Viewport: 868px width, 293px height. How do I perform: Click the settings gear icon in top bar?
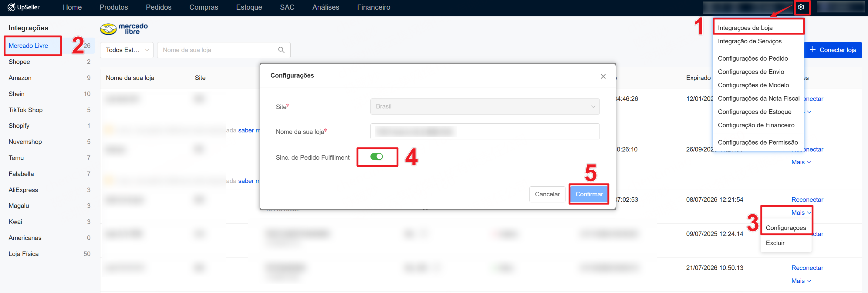click(x=801, y=7)
